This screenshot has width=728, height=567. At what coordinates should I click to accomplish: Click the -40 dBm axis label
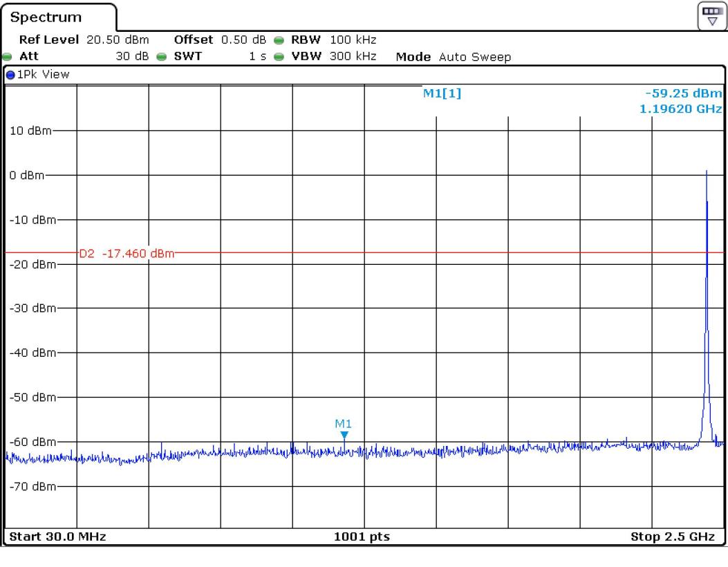point(32,353)
